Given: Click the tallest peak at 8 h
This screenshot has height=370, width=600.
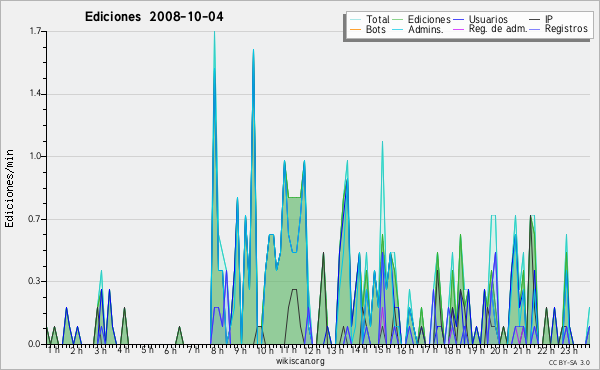Looking at the screenshot, I should (214, 32).
